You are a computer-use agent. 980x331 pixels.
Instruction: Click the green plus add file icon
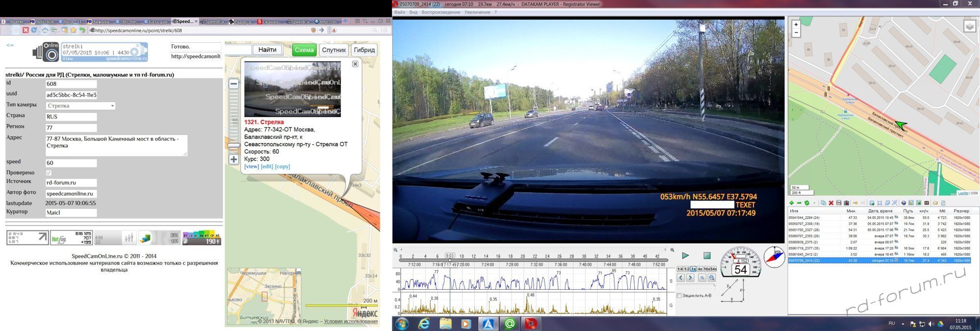[791, 203]
